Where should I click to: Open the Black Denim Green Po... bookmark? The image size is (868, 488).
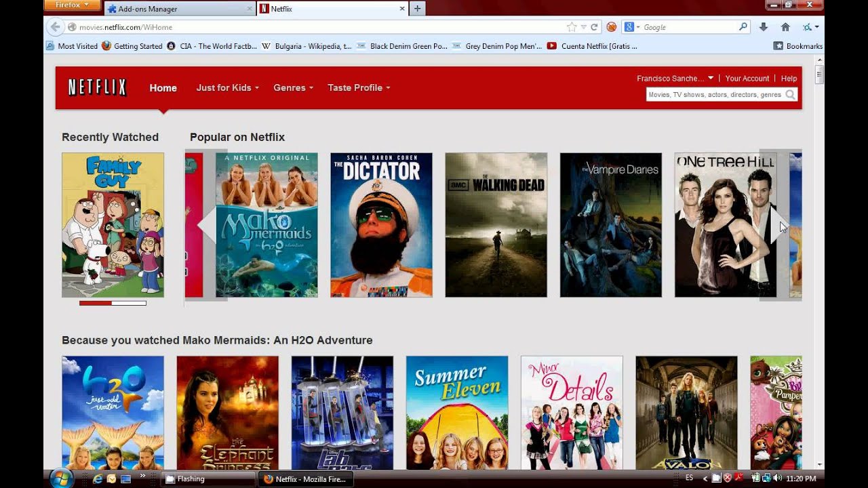pyautogui.click(x=403, y=46)
